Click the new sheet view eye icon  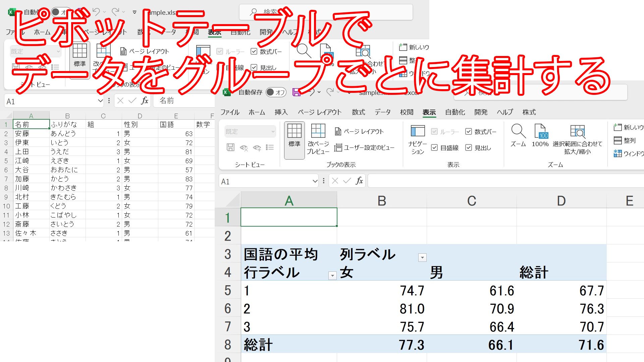coord(257,147)
